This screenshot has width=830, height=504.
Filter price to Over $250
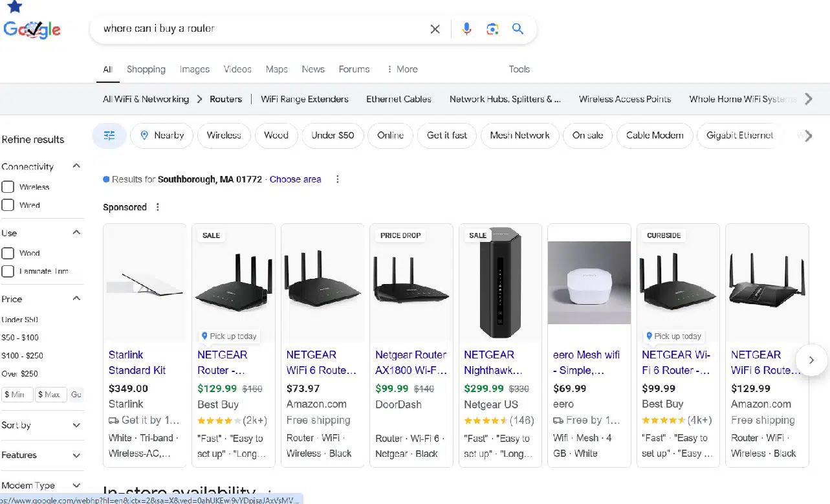19,374
